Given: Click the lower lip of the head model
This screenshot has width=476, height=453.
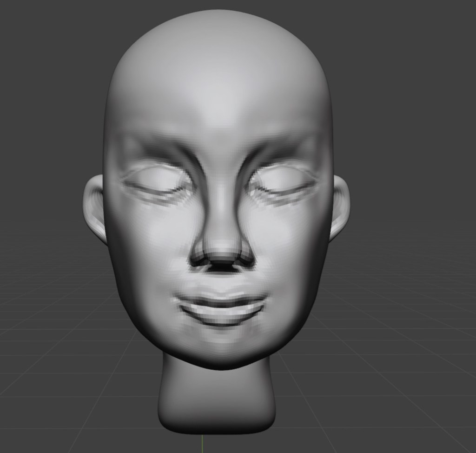Looking at the screenshot, I should coord(222,313).
